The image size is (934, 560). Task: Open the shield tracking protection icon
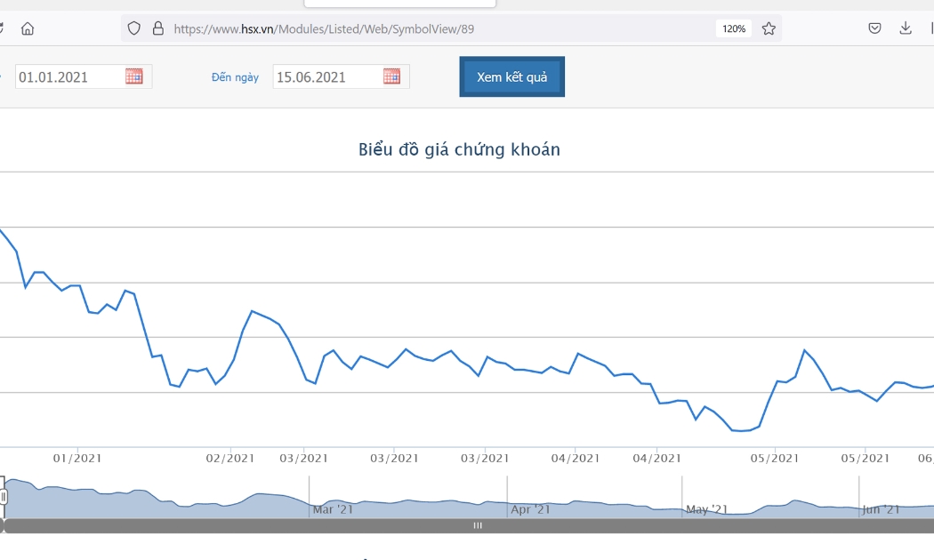coord(134,28)
